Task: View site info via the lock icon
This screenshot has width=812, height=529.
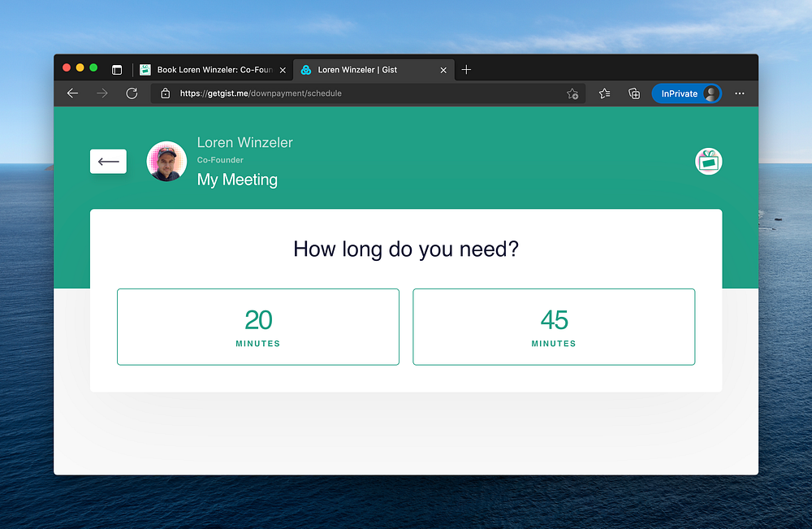Action: (x=165, y=93)
